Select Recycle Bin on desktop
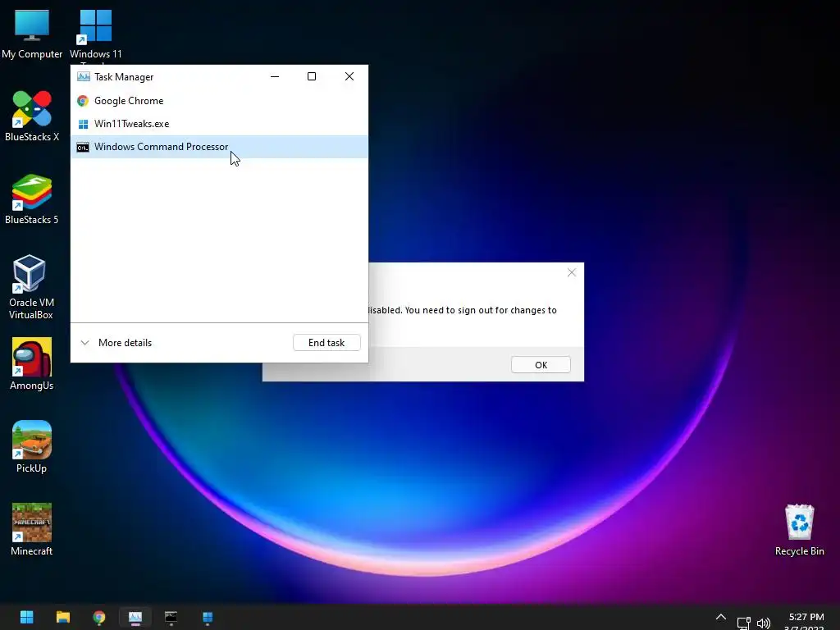The height and width of the screenshot is (630, 840). [799, 531]
